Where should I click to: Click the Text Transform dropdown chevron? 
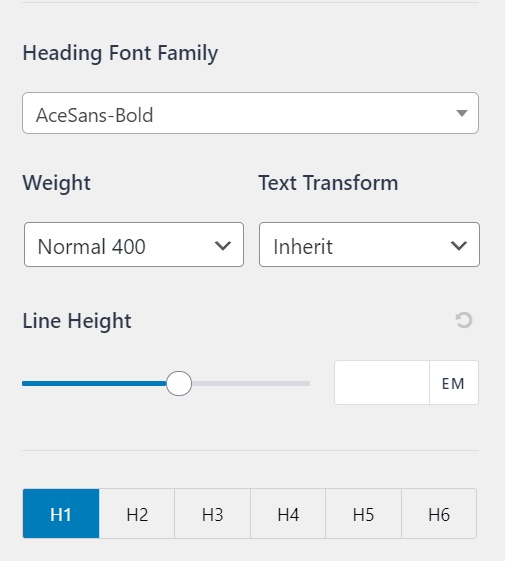[458, 245]
